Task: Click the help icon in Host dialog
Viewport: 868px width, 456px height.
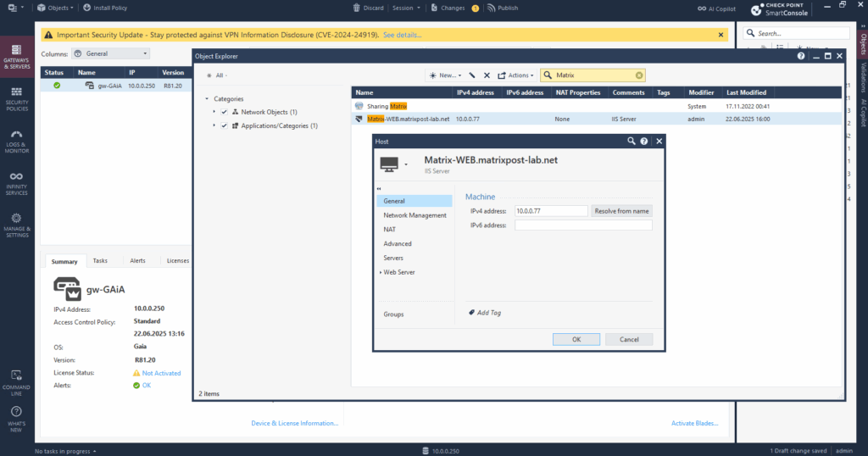Action: 644,141
